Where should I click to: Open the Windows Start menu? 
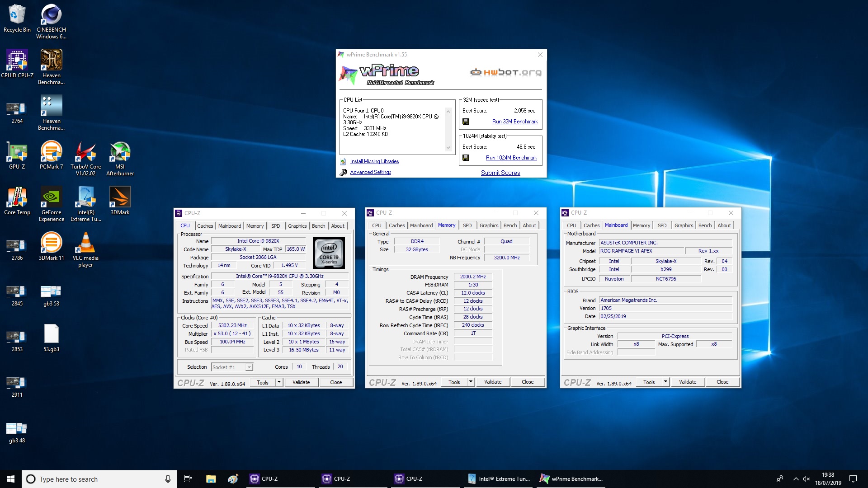[11, 479]
